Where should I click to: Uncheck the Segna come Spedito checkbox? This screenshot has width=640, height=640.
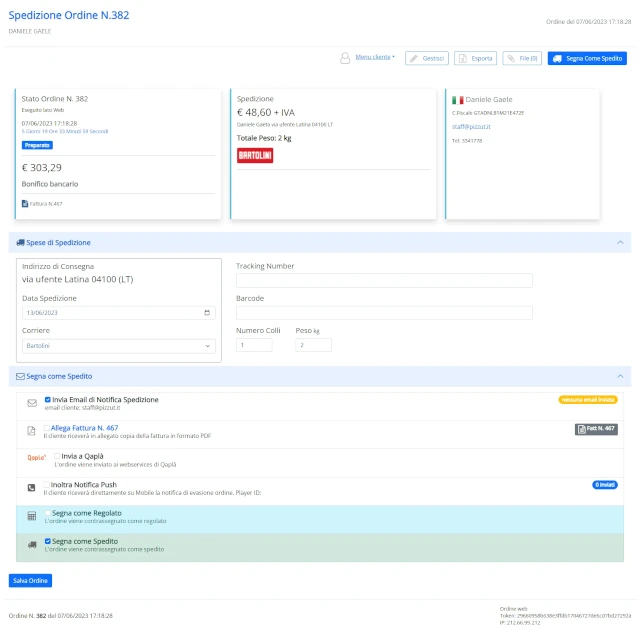[x=48, y=541]
